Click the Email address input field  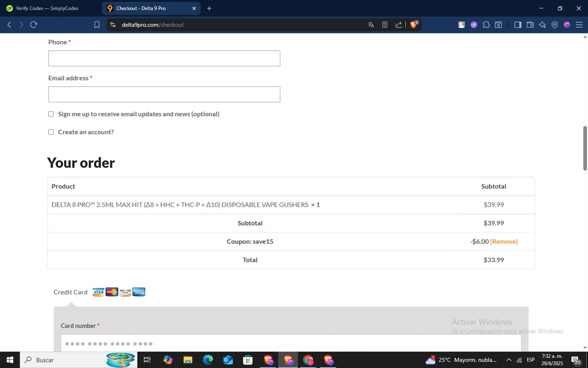[164, 95]
